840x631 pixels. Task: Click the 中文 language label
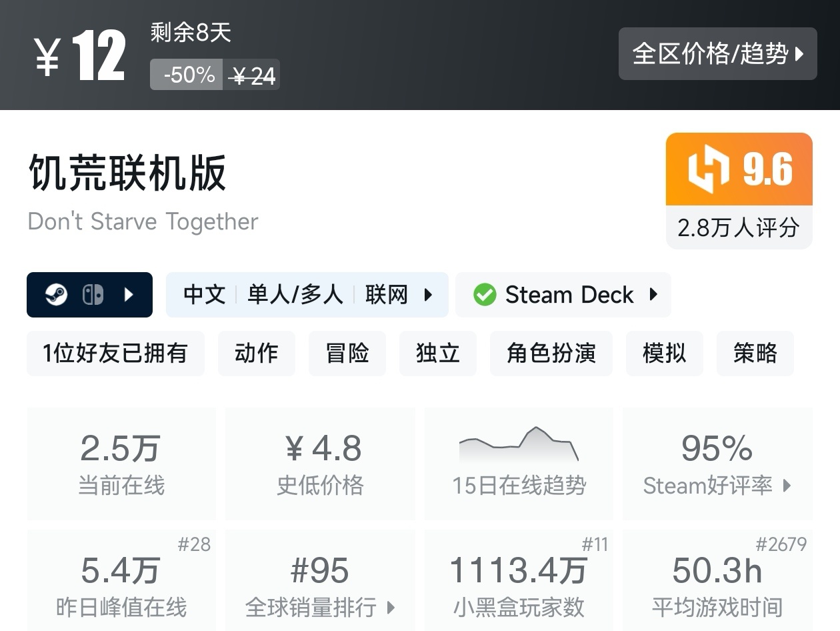click(x=204, y=294)
